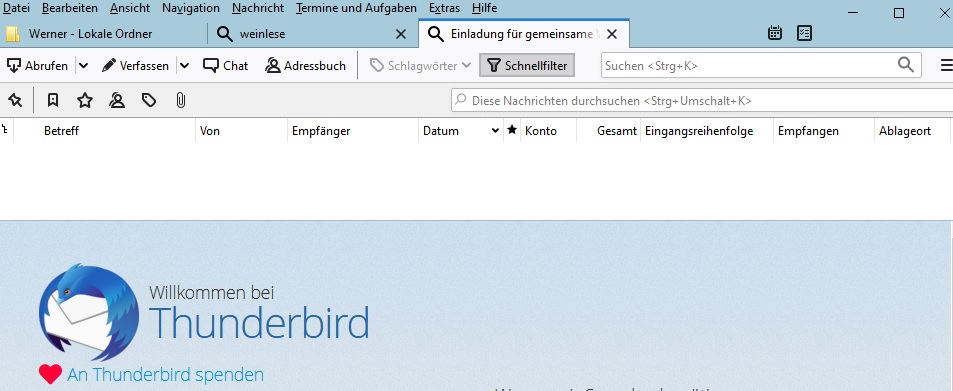Open the calendar tab icon
953x391 pixels.
tap(775, 33)
